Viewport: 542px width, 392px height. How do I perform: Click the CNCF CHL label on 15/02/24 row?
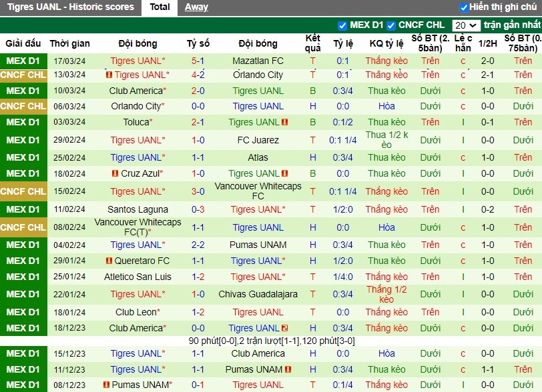click(x=23, y=191)
